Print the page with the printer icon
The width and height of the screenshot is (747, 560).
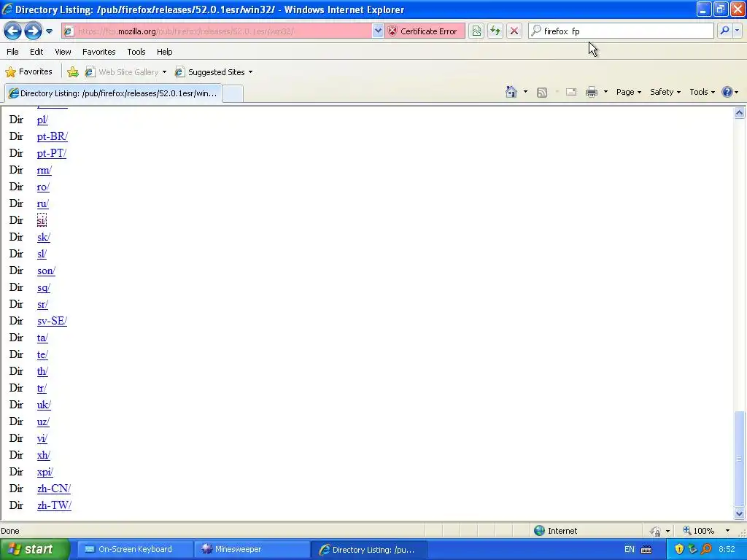[592, 92]
